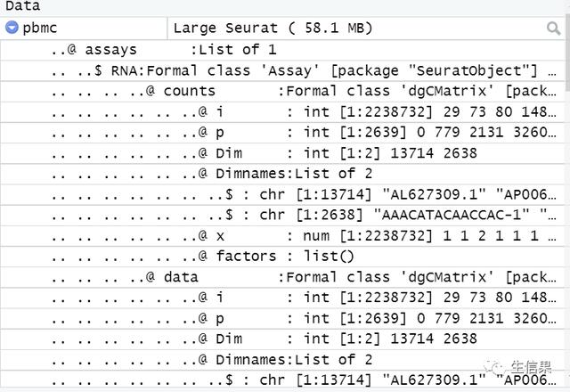Click the chr [1:2638] AAACATACAACCAC-1 row
Image resolution: width=570 pixels, height=392 pixels.
pyautogui.click(x=283, y=216)
